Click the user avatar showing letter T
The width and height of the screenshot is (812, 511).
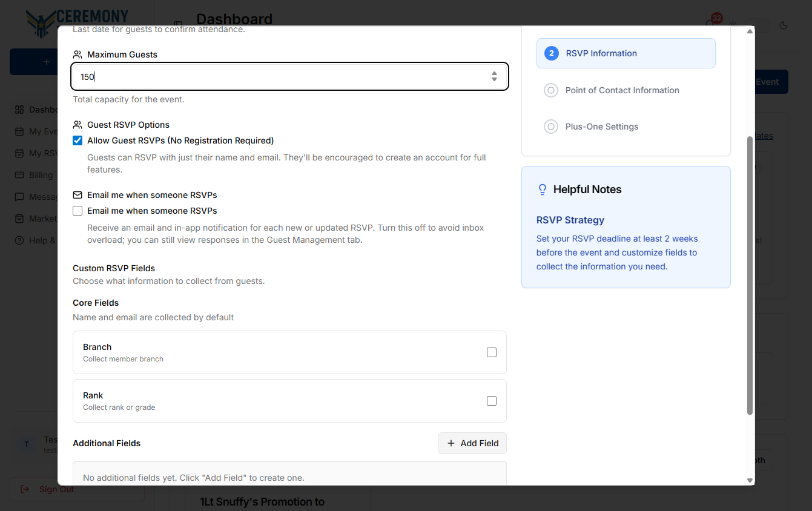[27, 444]
